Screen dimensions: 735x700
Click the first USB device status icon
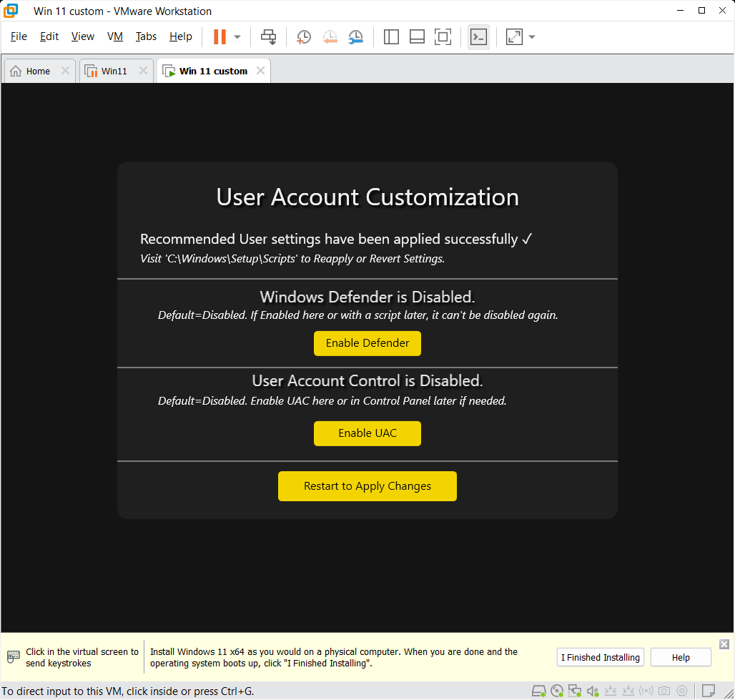tap(611, 691)
